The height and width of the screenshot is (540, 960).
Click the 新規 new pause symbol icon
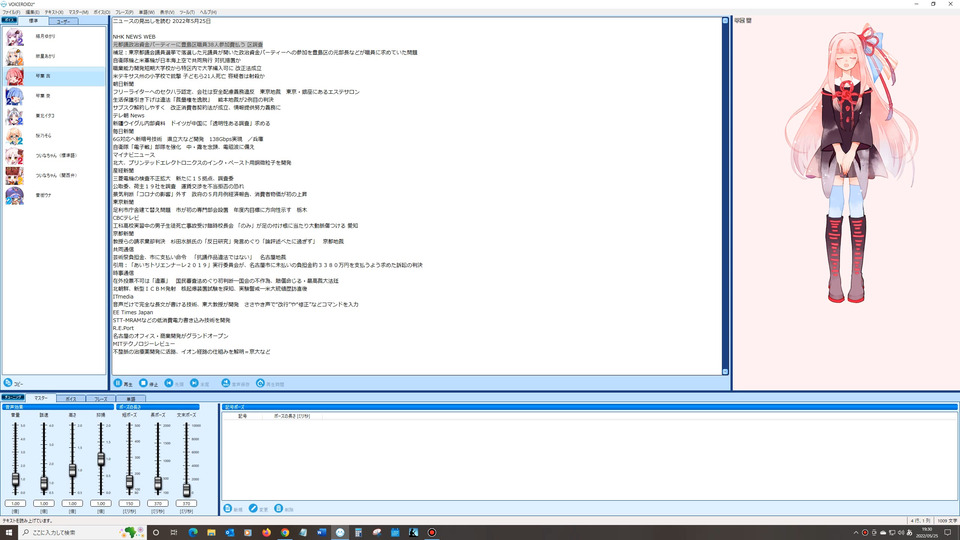(x=228, y=509)
